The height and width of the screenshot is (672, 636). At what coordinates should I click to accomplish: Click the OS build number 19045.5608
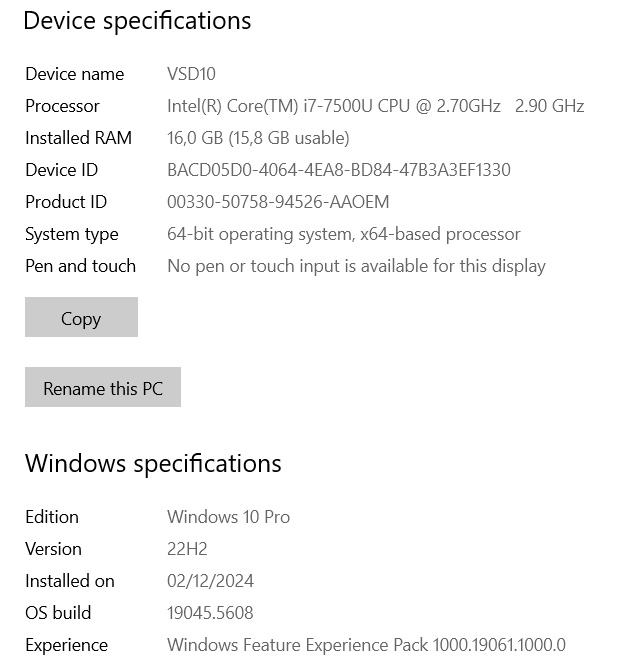(210, 613)
